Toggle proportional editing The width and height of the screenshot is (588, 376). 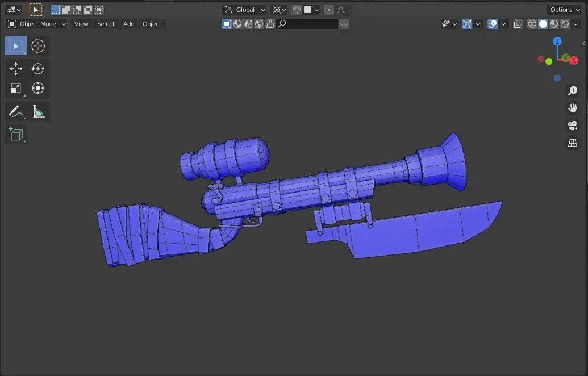click(x=329, y=10)
